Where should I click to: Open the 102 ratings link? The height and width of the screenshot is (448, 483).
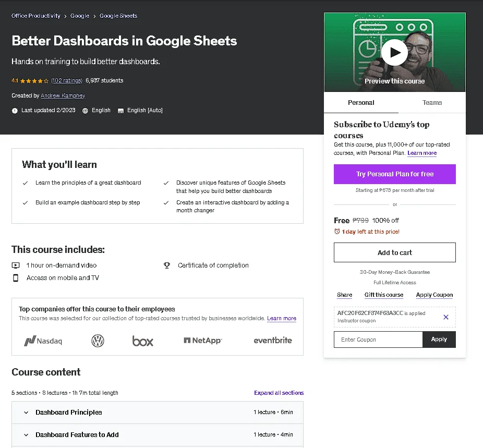tap(67, 80)
